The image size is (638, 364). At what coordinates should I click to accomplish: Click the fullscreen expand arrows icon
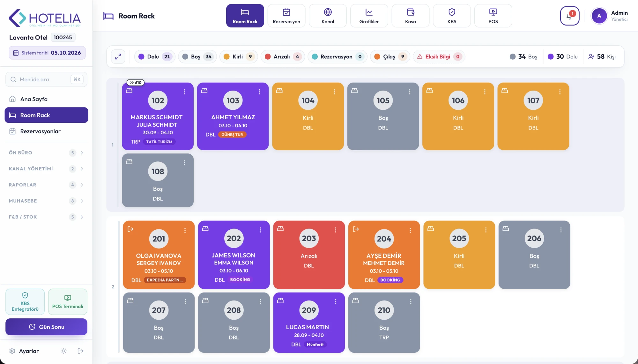pos(118,56)
